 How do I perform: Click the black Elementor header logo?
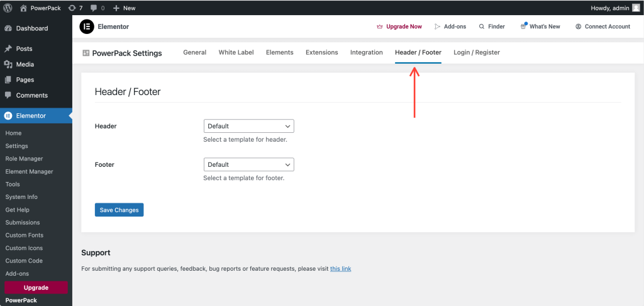pyautogui.click(x=87, y=26)
